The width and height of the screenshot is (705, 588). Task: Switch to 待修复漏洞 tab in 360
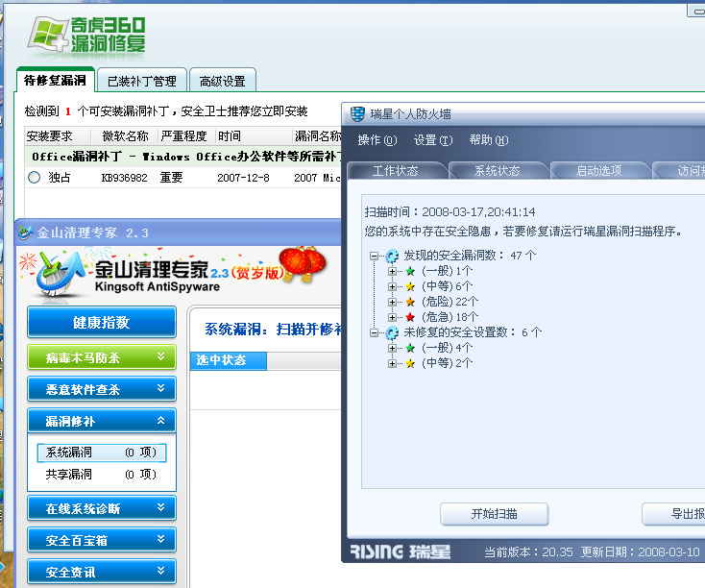pos(56,80)
